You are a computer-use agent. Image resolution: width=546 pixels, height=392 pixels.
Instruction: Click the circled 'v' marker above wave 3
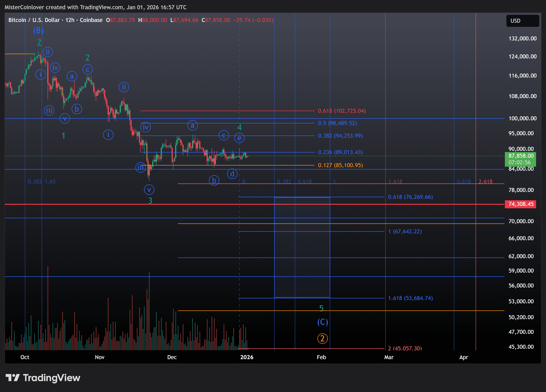tap(149, 190)
